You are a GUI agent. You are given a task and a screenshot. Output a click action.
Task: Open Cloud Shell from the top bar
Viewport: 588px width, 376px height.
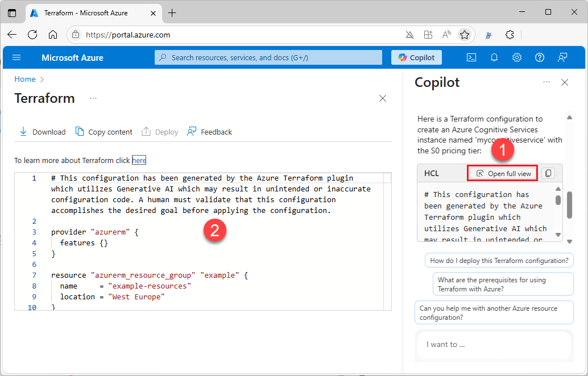(471, 57)
